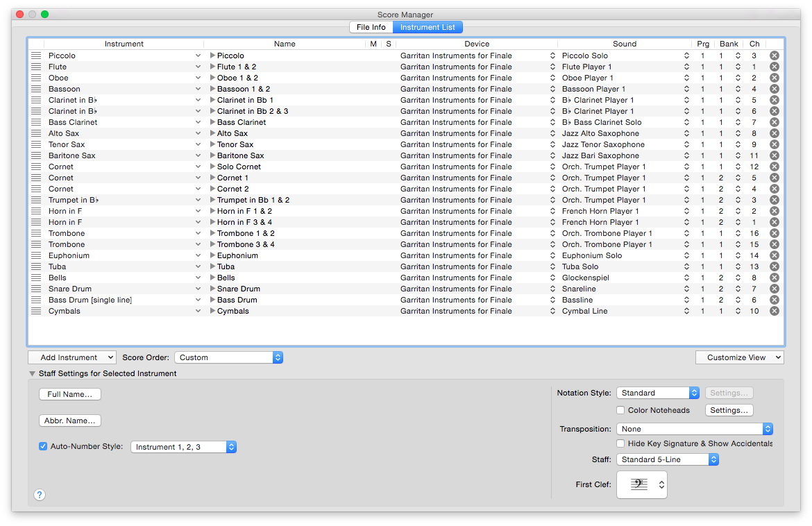This screenshot has height=526, width=812.
Task: Click the X icon on Snare Drum row
Action: click(x=775, y=289)
